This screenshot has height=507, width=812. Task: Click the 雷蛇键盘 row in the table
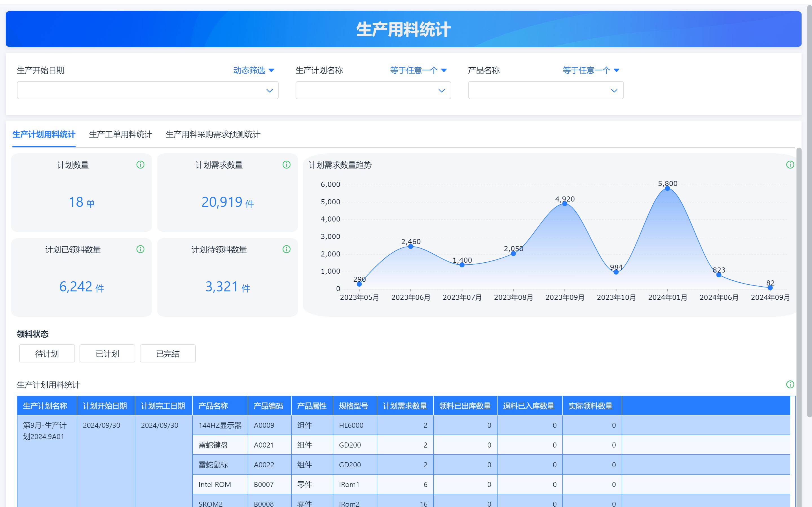pos(213,445)
